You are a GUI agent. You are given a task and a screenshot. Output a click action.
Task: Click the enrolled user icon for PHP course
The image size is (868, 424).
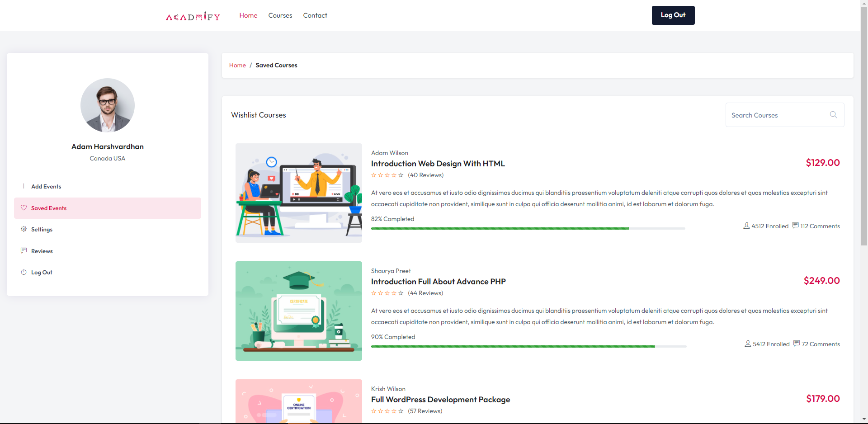748,344
